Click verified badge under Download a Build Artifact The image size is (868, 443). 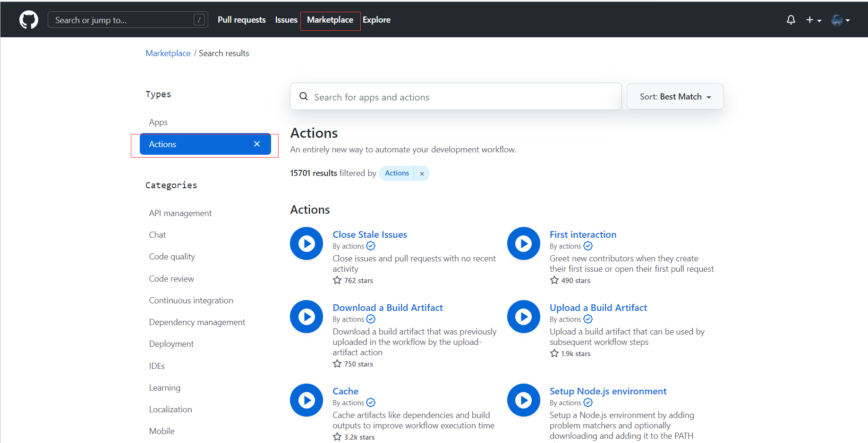pos(371,319)
